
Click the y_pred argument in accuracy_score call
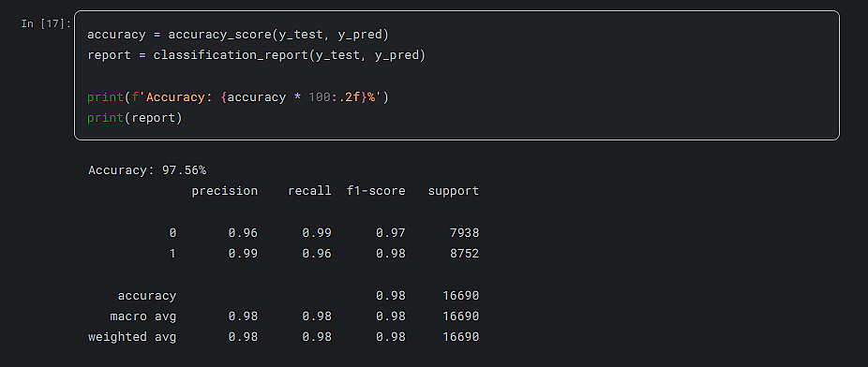tap(363, 35)
